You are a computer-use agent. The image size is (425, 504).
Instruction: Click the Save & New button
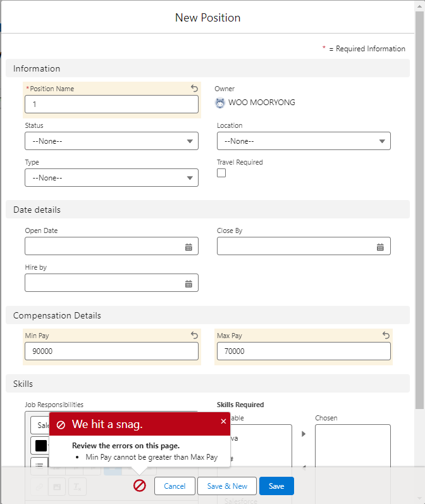(227, 486)
